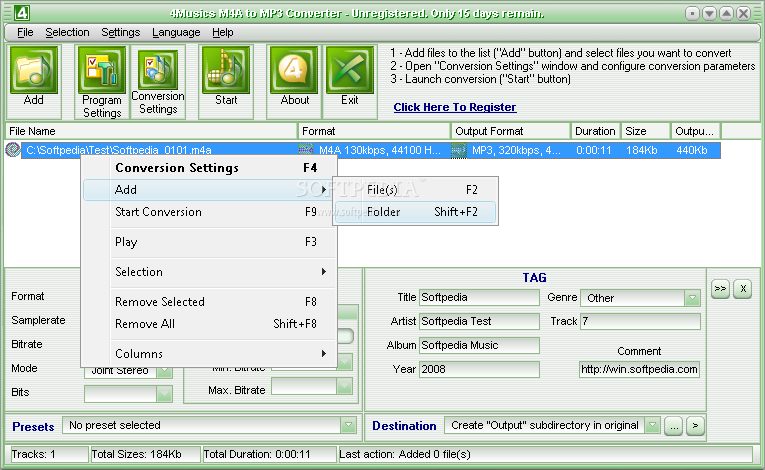765x470 pixels.
Task: Sort by the Size column header
Action: (645, 131)
